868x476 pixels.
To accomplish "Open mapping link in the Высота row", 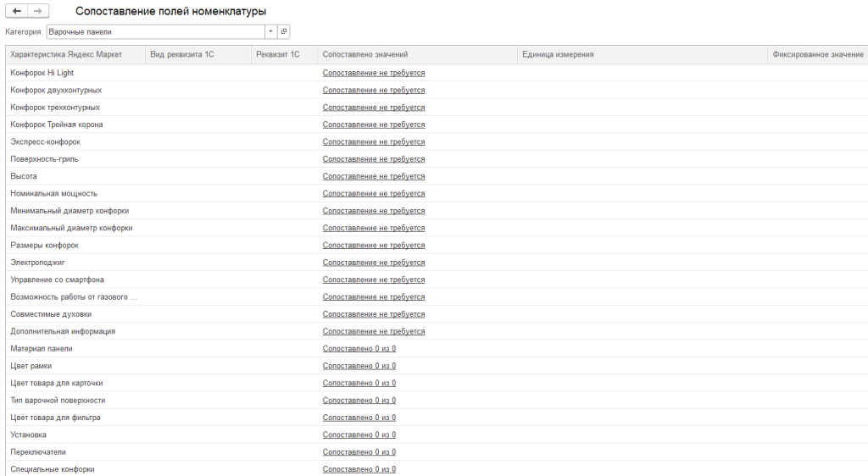I will 374,176.
